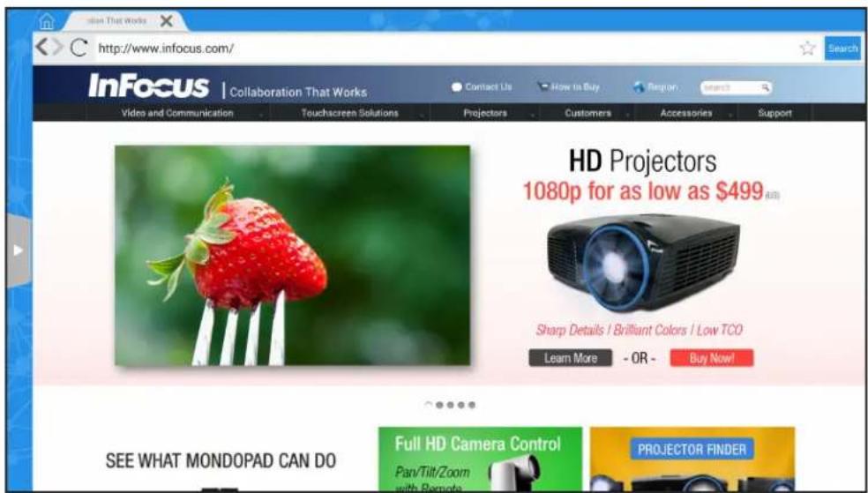
Task: Click the blue Search button
Action: (843, 49)
